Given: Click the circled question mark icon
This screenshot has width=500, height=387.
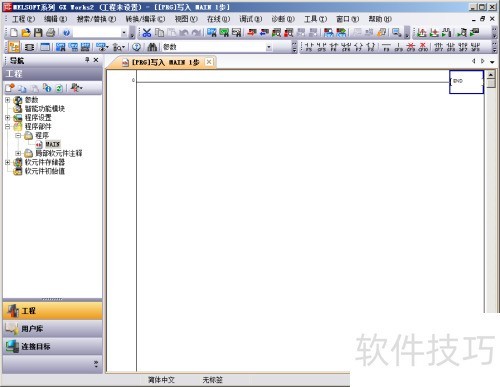Looking at the screenshot, I should click(136, 47).
